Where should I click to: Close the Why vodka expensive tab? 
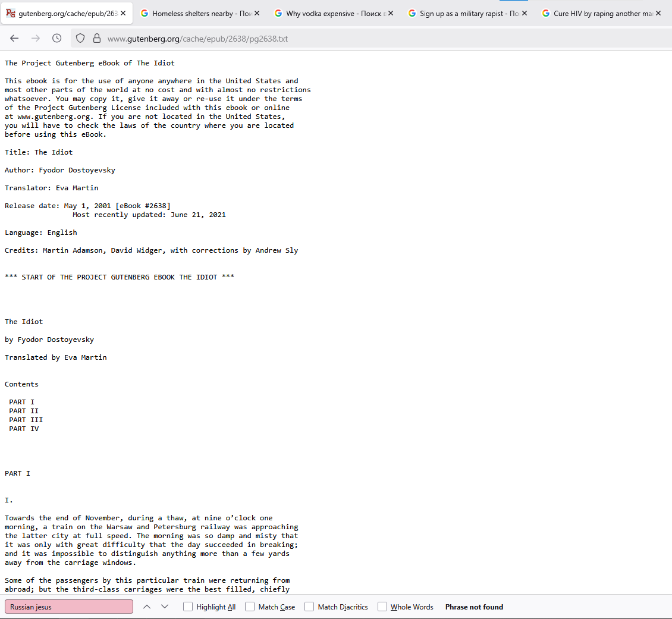tap(391, 13)
